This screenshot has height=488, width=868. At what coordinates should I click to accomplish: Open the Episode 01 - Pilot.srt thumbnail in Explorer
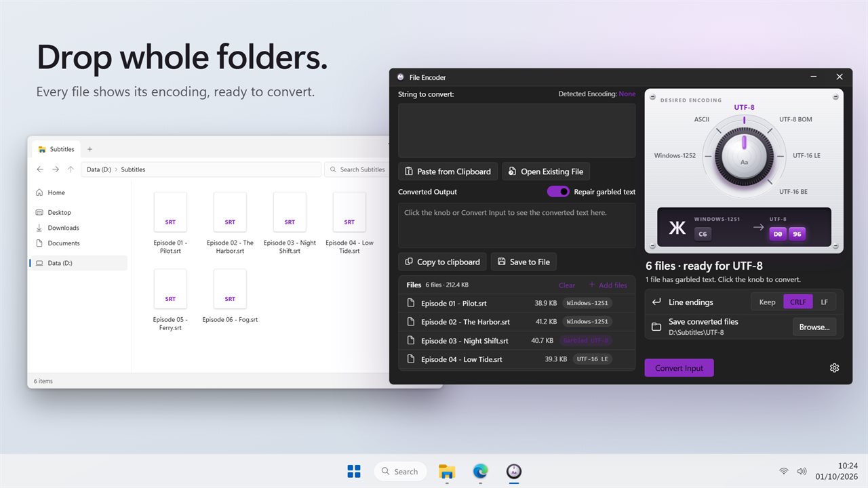(x=170, y=211)
